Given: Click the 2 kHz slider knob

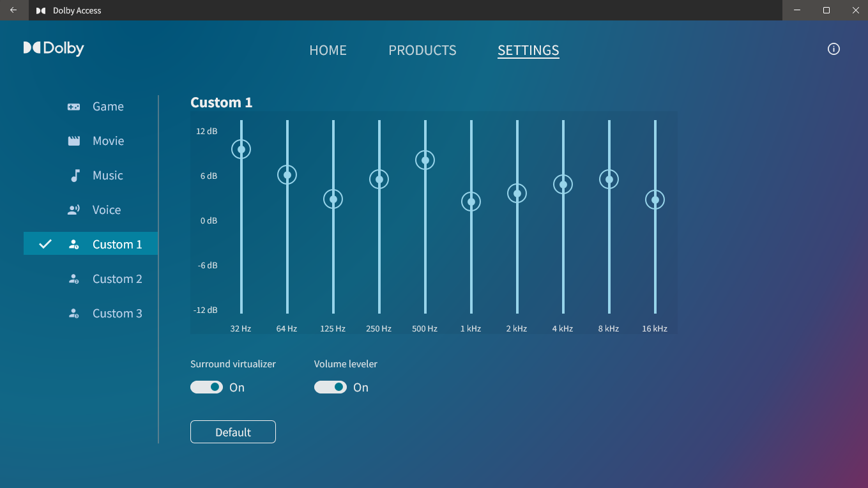Looking at the screenshot, I should click(x=517, y=194).
